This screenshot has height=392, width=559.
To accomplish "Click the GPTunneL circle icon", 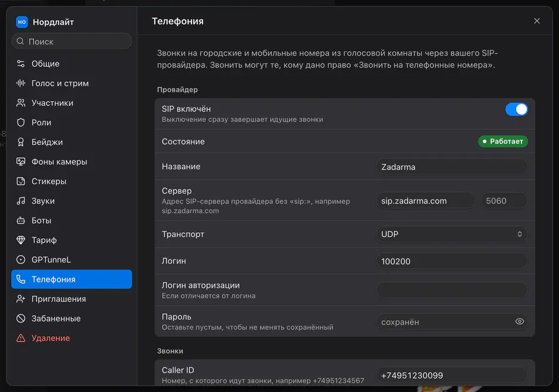I will point(21,260).
